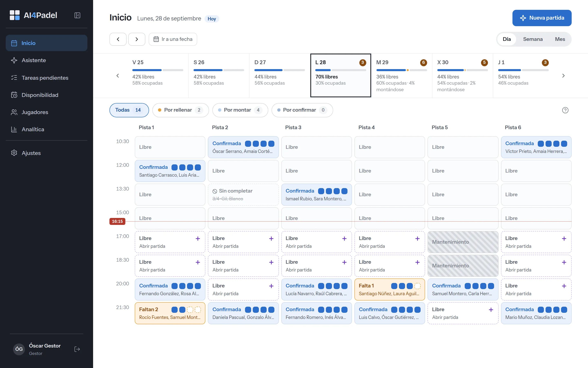588x368 pixels.
Task: Collapse the sidebar panel icon
Action: [77, 15]
